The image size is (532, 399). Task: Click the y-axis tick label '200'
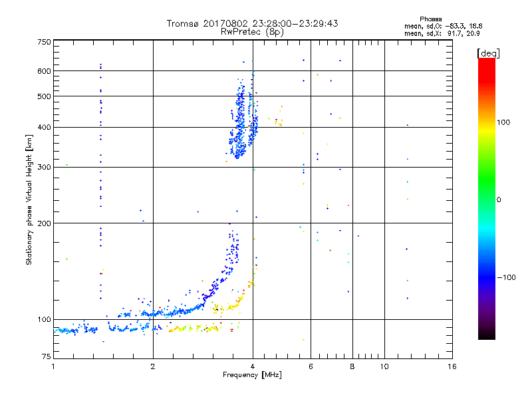[x=44, y=223]
